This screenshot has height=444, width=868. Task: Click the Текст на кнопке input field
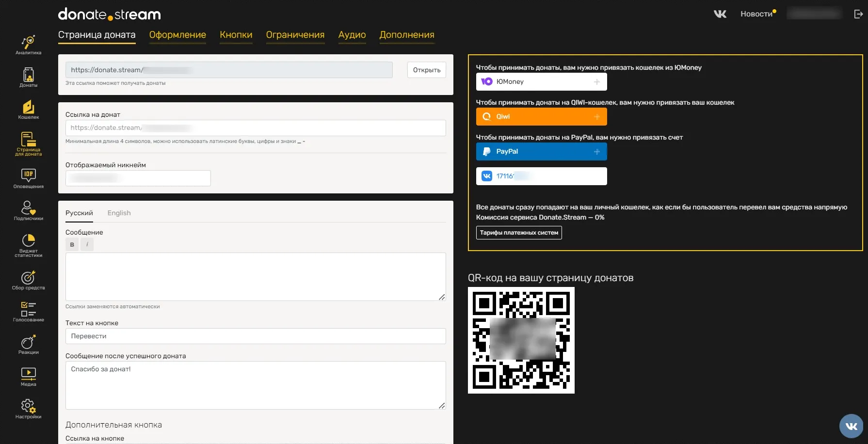coord(256,336)
